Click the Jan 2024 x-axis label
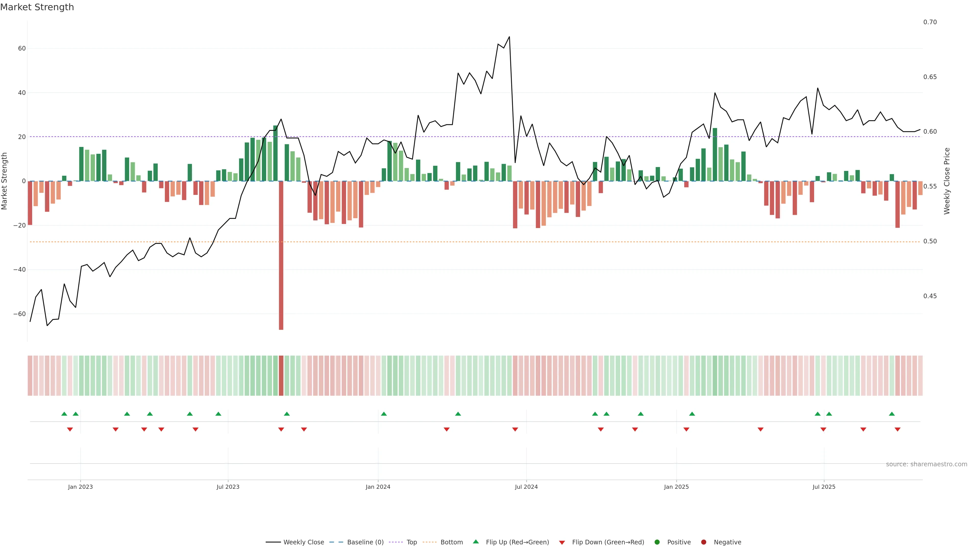Screen dimensions: 980x551 (378, 487)
